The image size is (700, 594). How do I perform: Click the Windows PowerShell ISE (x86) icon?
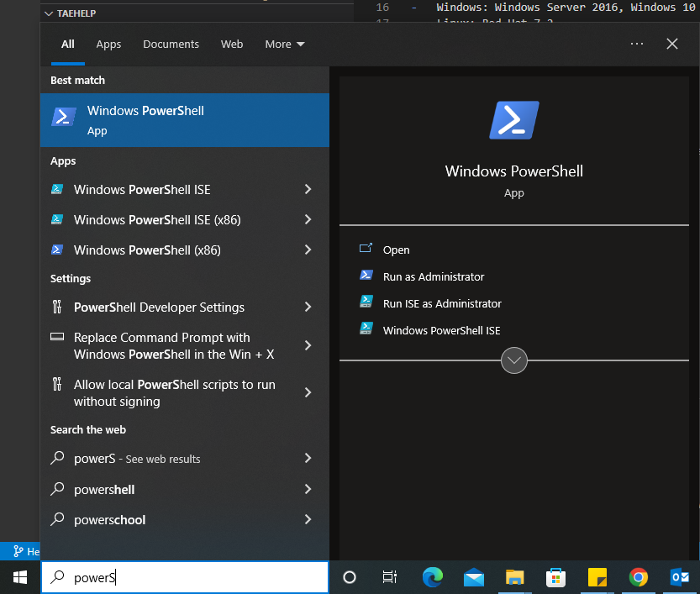[57, 219]
